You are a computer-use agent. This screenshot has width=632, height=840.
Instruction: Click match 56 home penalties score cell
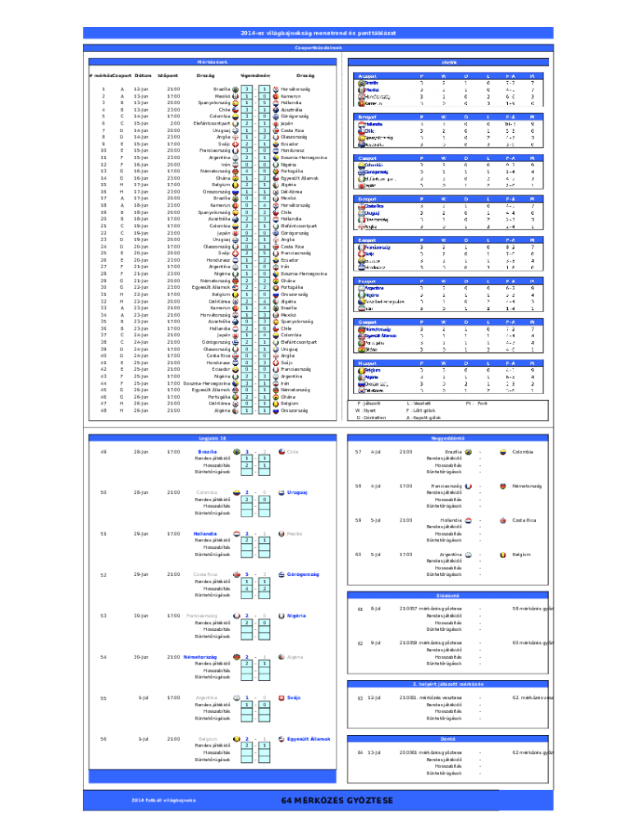245,760
